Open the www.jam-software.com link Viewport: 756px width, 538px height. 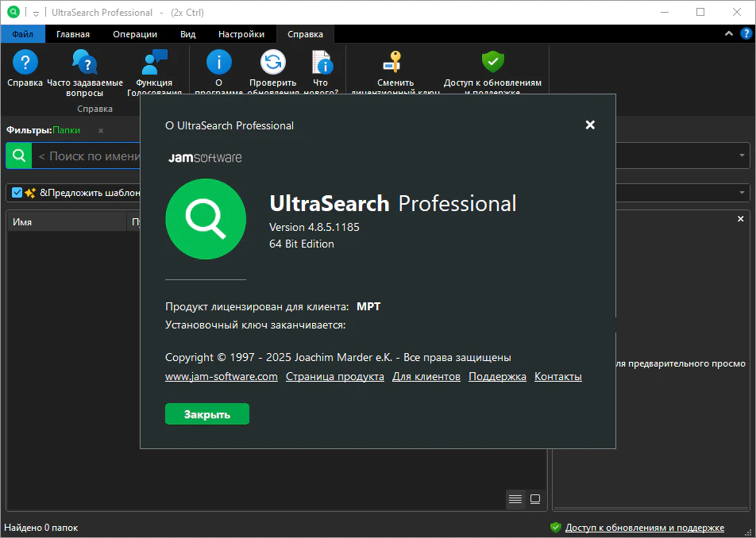222,377
